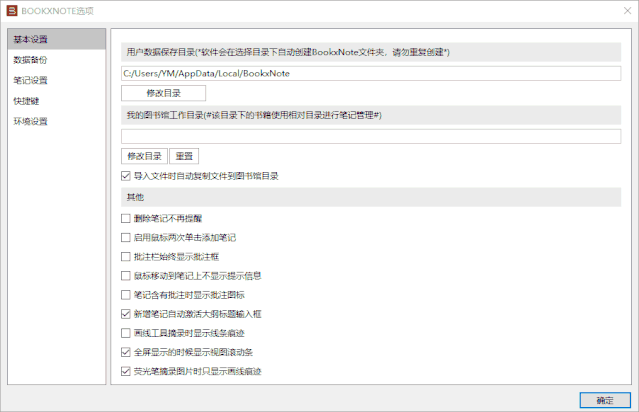Click the 确定 button

point(605,400)
